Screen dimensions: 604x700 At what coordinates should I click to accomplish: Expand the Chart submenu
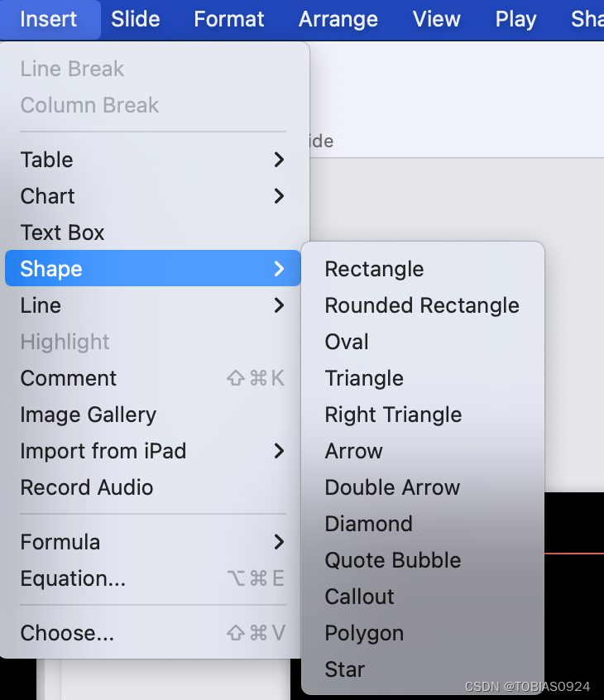click(48, 196)
